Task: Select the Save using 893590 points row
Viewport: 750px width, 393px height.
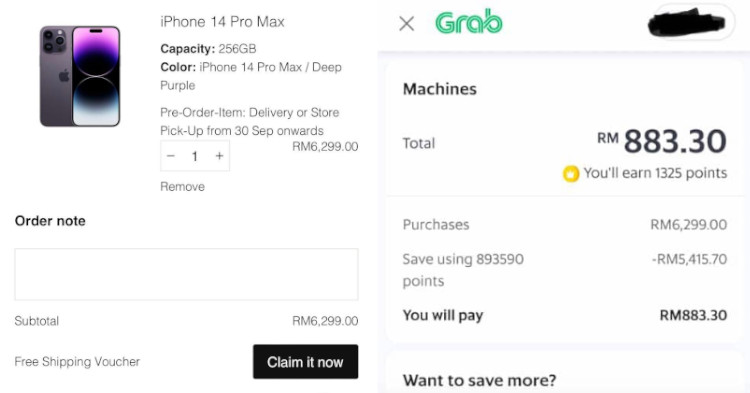Action: click(x=565, y=270)
